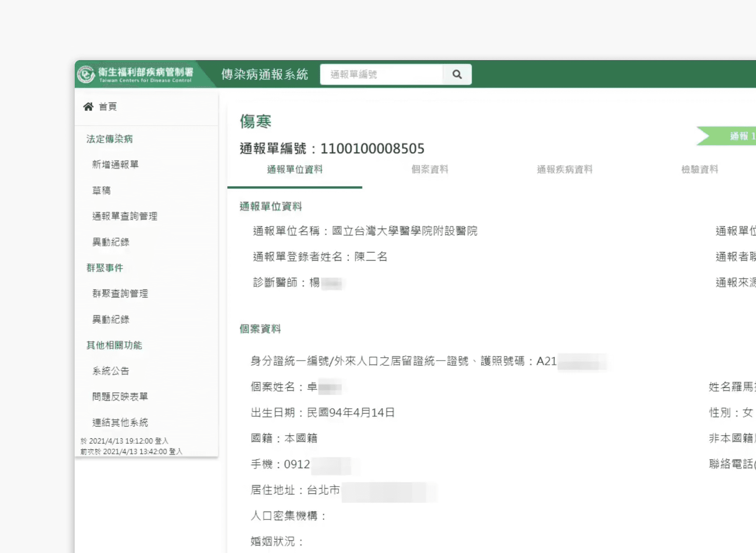Click 前次於 2021/4/13 13:42:00 登入 line

(131, 452)
